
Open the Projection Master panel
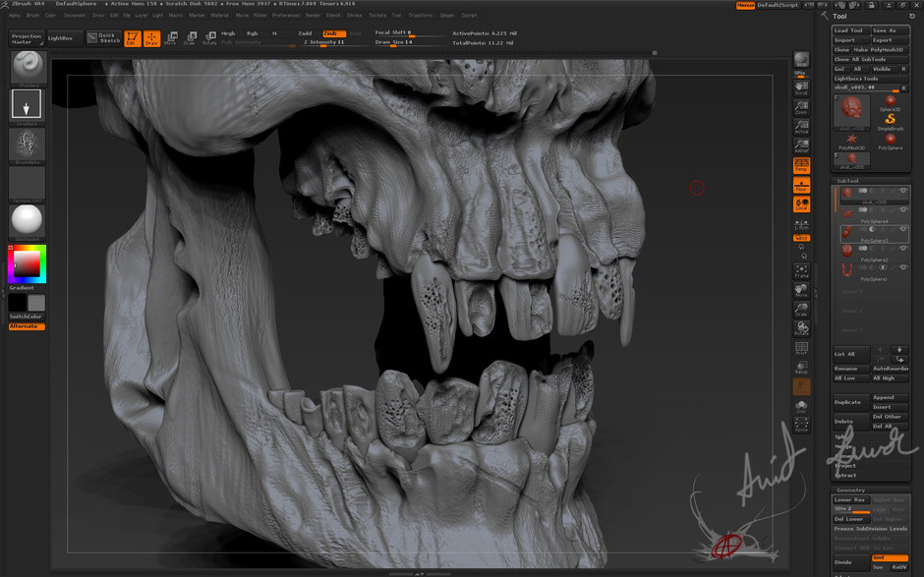coord(26,38)
